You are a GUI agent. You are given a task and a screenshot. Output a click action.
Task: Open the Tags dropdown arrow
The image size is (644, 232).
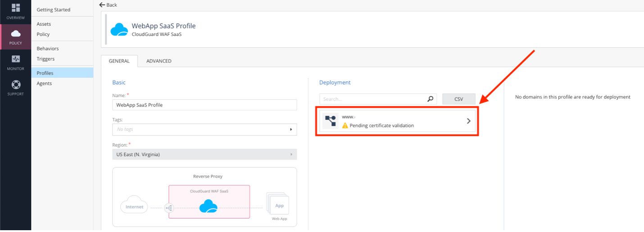coord(290,129)
